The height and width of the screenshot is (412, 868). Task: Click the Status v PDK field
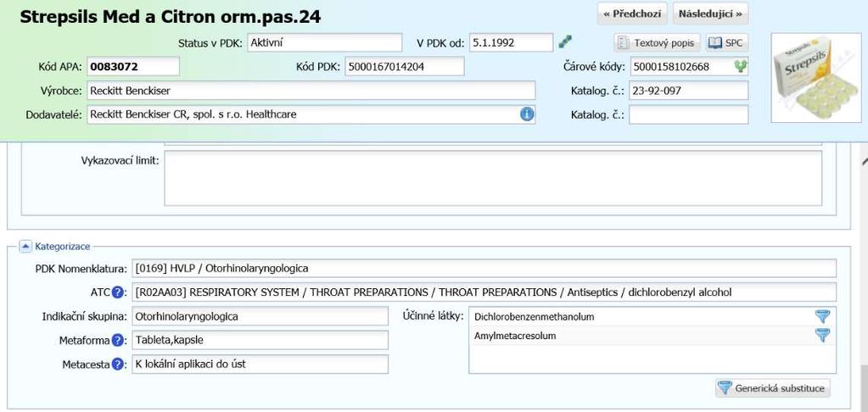325,42
